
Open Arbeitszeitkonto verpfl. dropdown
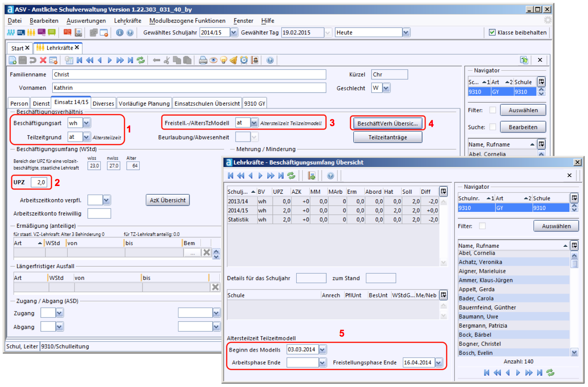click(x=107, y=200)
